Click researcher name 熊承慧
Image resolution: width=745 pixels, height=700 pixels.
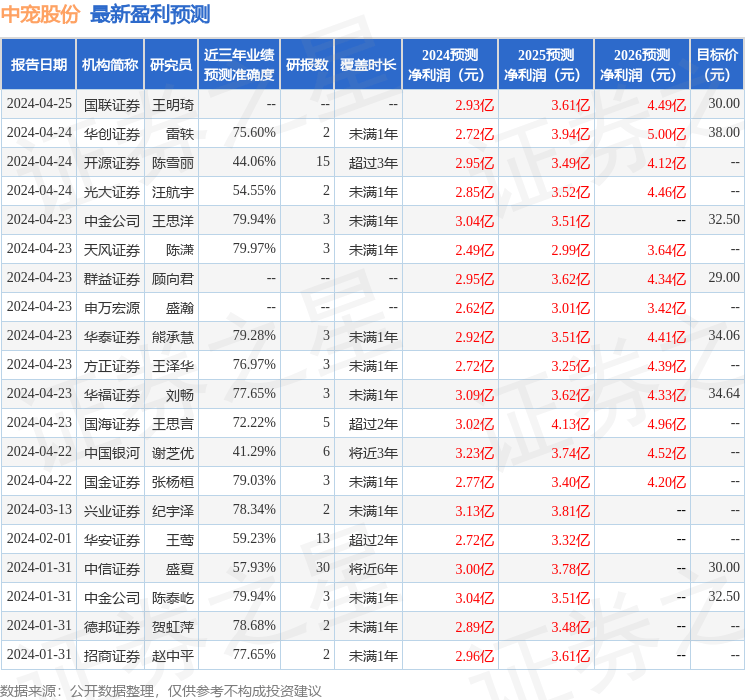[x=173, y=337]
